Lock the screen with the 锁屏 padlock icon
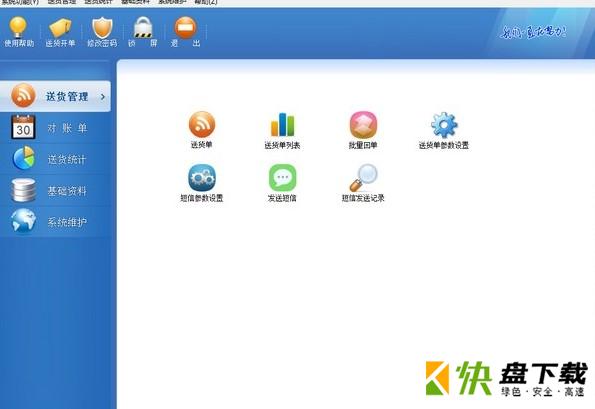The width and height of the screenshot is (595, 409). point(143,32)
